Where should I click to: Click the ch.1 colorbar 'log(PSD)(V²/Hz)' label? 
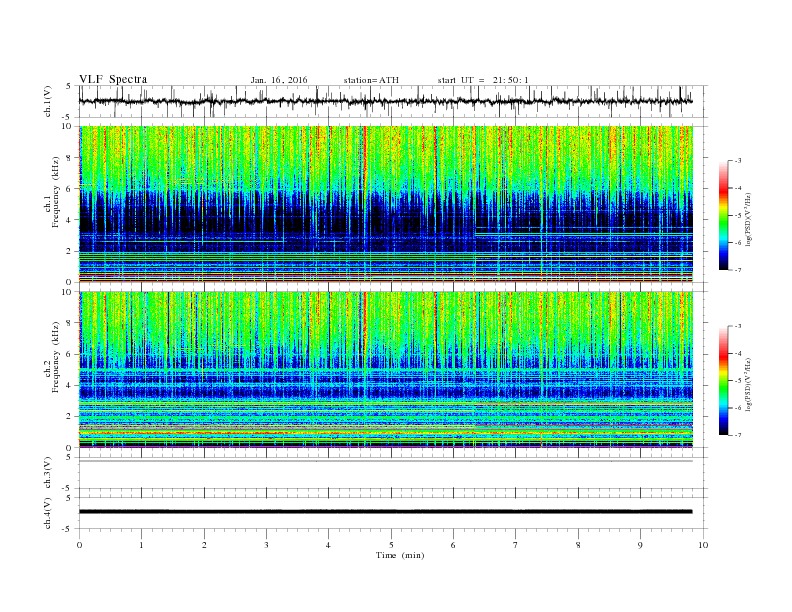(748, 218)
